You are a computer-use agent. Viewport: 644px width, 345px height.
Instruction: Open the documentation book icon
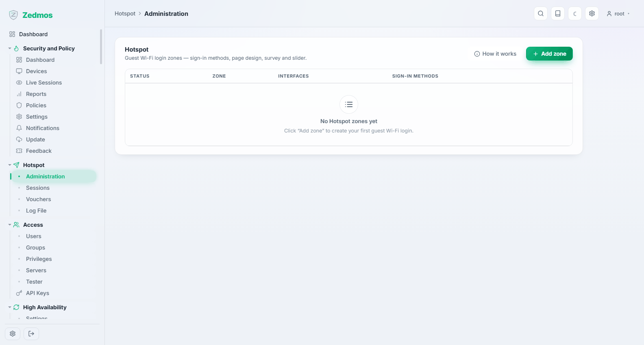(558, 13)
